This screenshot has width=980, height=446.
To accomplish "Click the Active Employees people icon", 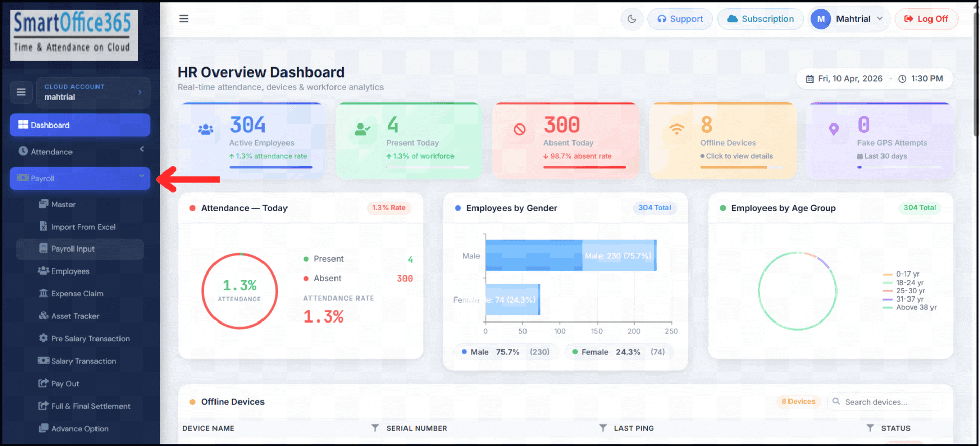I will [206, 130].
